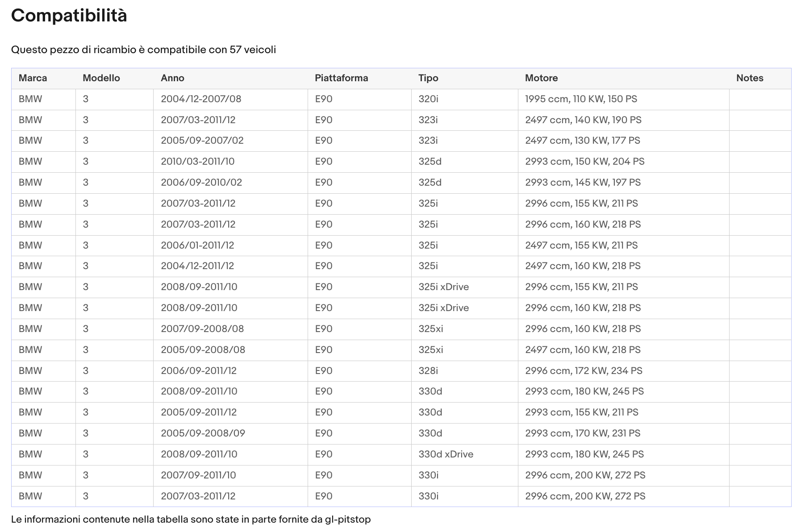The image size is (801, 532).
Task: Click the 1995 ccm, 110 KW engine cell
Action: 624,99
